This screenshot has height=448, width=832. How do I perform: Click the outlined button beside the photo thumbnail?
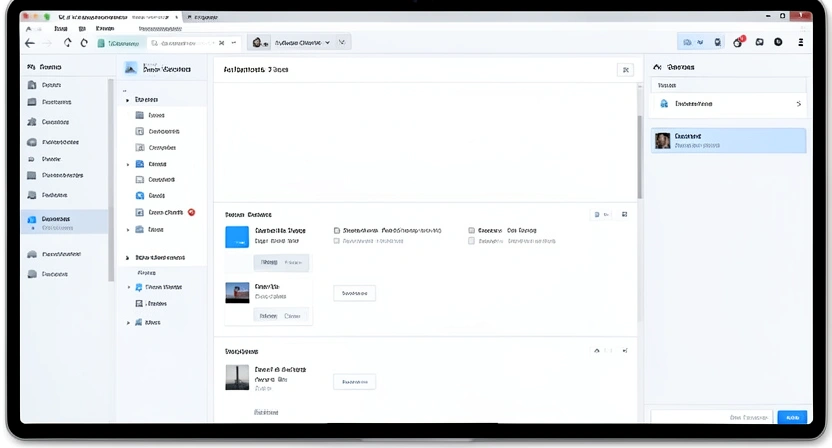(x=354, y=293)
